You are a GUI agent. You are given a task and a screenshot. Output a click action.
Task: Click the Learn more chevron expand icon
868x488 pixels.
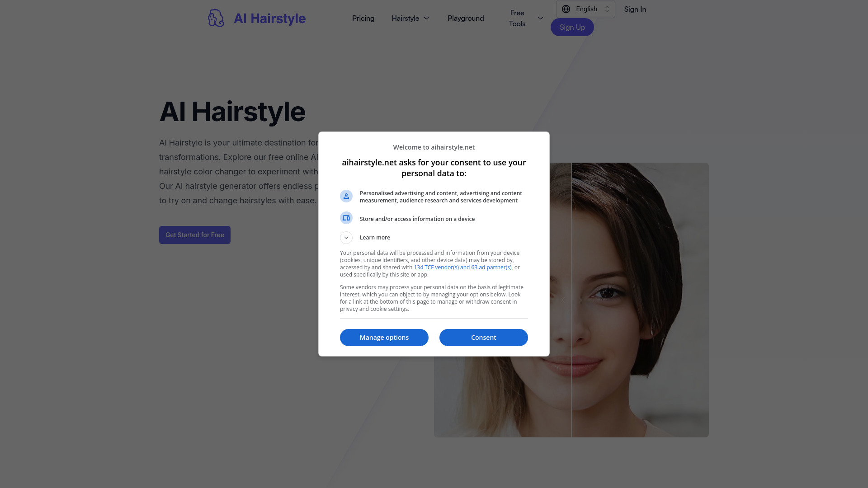[x=346, y=237]
